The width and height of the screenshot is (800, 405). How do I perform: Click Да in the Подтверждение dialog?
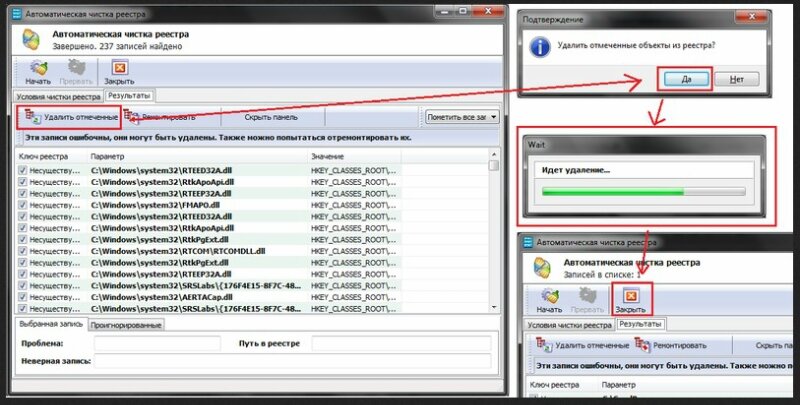(x=686, y=79)
